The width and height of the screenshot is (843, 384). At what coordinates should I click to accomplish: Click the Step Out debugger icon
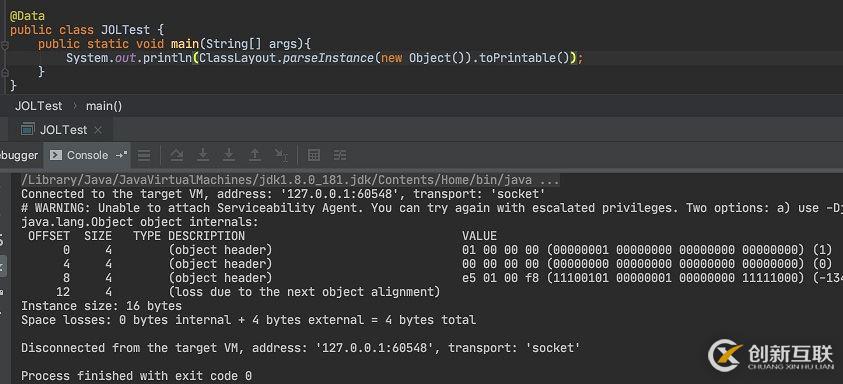pos(254,155)
